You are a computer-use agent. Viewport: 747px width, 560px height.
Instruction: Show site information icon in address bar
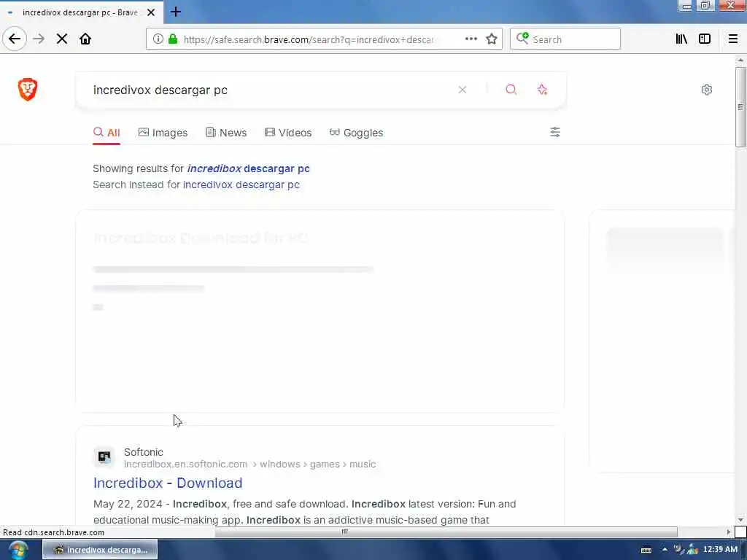(x=158, y=39)
